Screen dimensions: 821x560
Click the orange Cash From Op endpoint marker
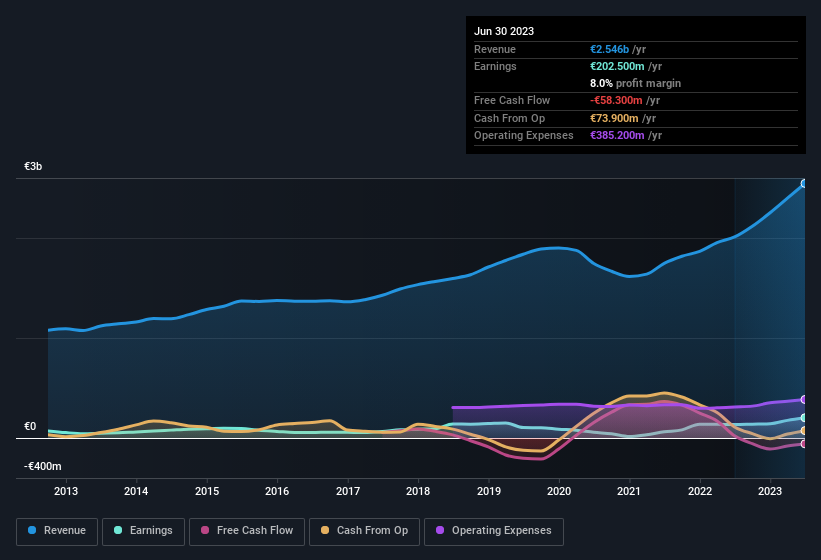pyautogui.click(x=803, y=431)
